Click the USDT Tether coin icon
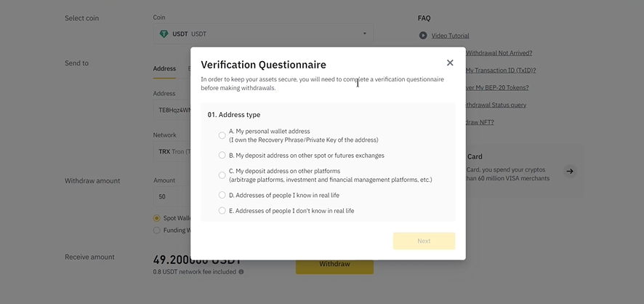The height and width of the screenshot is (304, 644). (164, 34)
